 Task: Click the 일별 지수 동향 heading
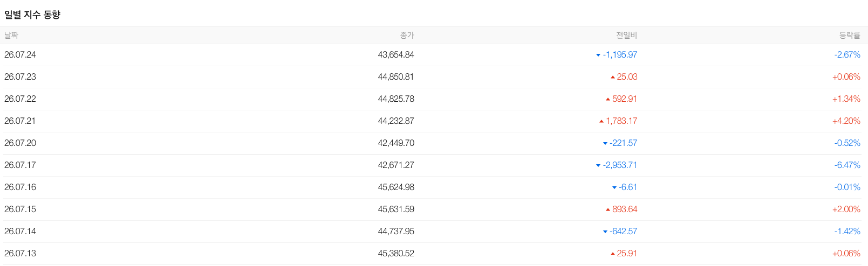click(x=32, y=15)
